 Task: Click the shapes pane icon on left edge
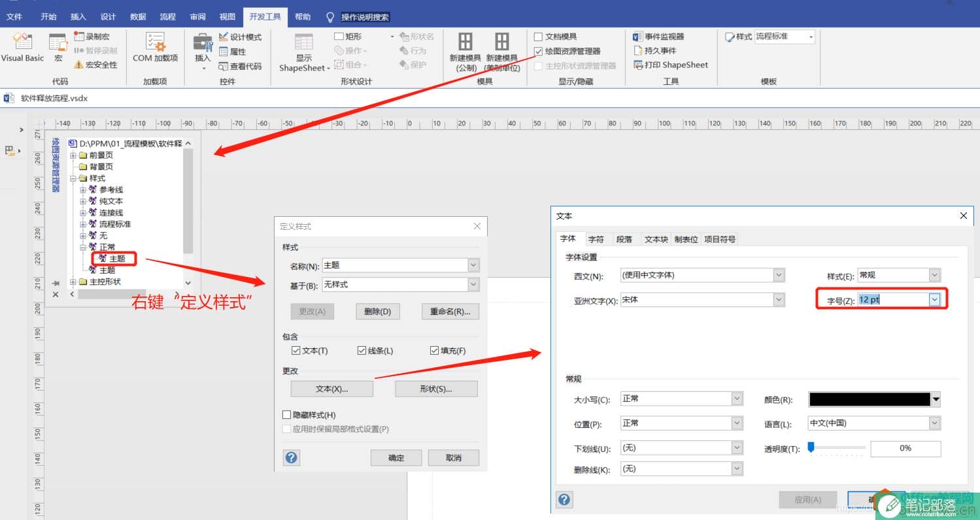(x=10, y=151)
